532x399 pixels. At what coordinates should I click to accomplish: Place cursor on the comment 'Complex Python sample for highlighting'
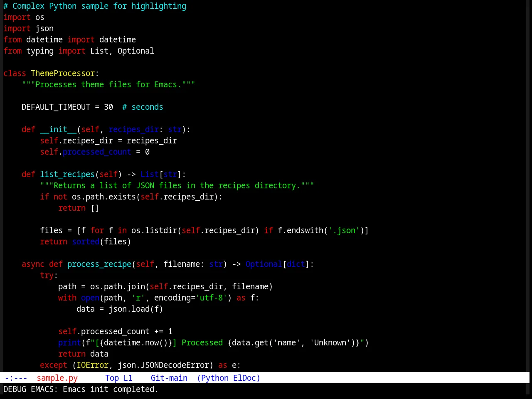(x=99, y=6)
